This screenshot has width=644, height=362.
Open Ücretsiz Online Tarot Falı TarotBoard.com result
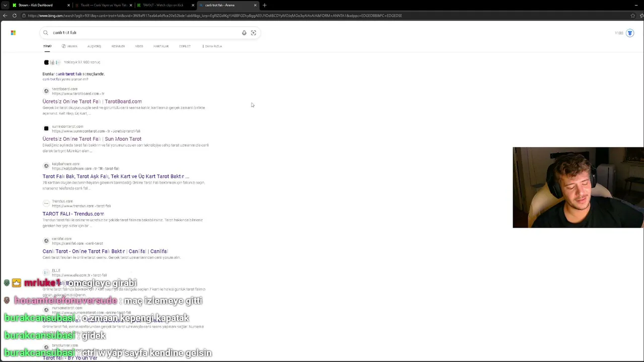pyautogui.click(x=92, y=102)
